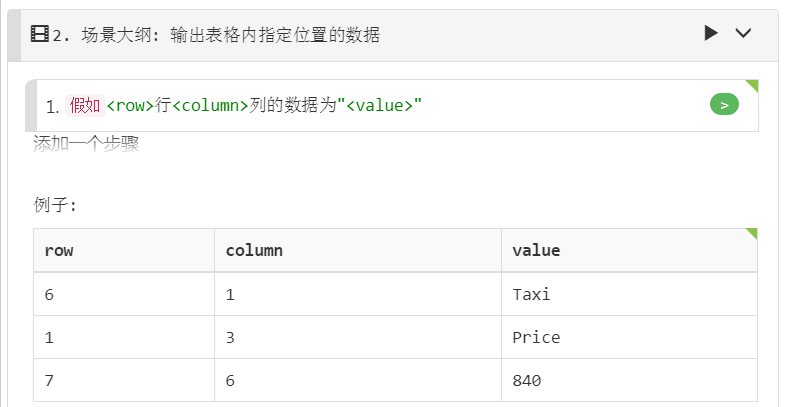Screen dimensions: 785x407
Task: Click the green corner marker on examples table
Action: [x=751, y=234]
